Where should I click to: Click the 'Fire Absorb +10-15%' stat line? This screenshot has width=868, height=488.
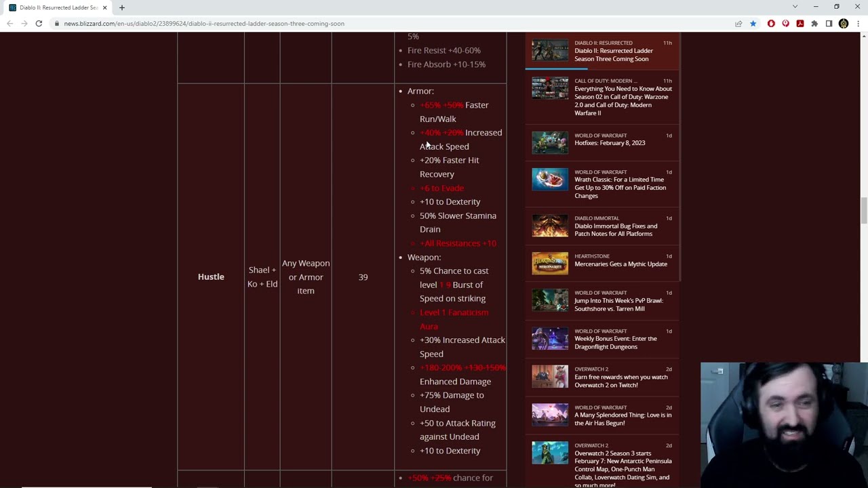[446, 64]
